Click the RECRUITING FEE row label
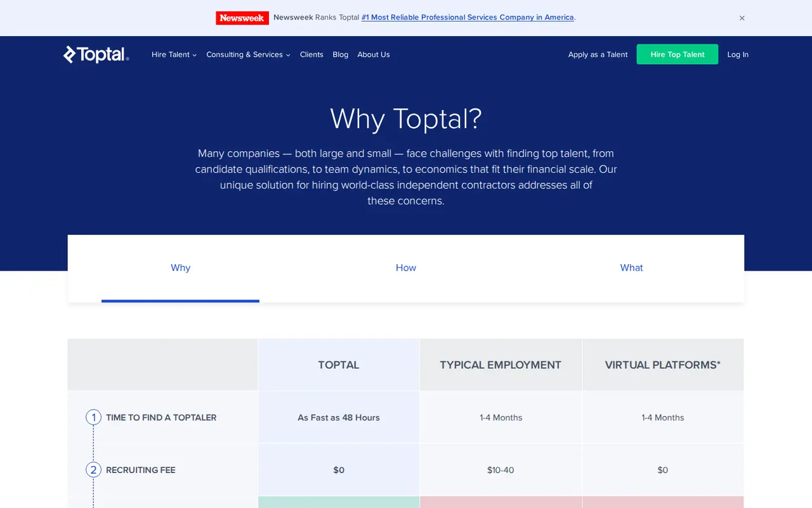Image resolution: width=812 pixels, height=508 pixels. tap(141, 470)
